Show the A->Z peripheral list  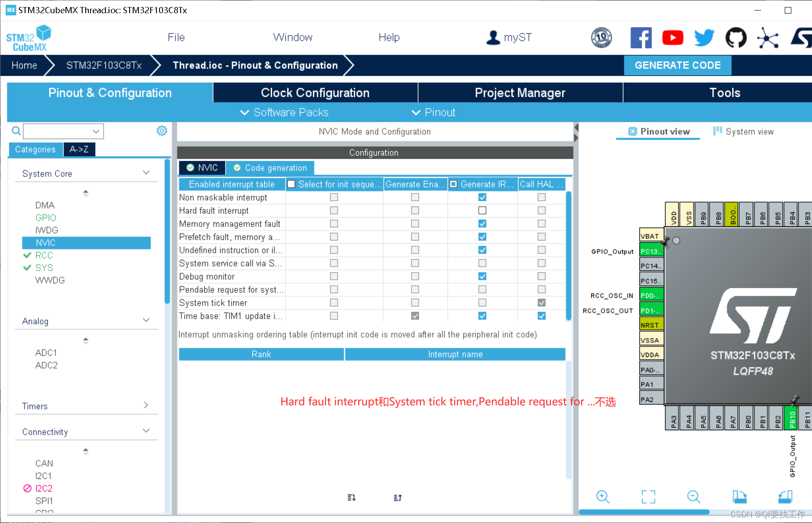79,149
